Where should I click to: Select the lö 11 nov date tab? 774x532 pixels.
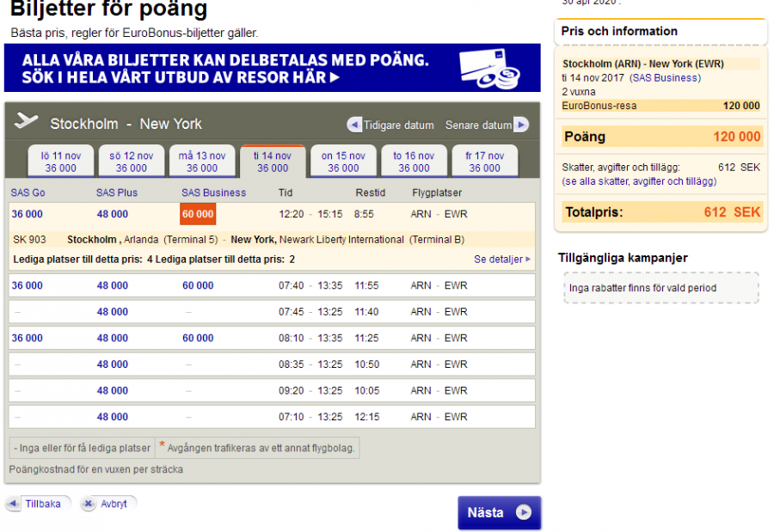click(x=61, y=162)
